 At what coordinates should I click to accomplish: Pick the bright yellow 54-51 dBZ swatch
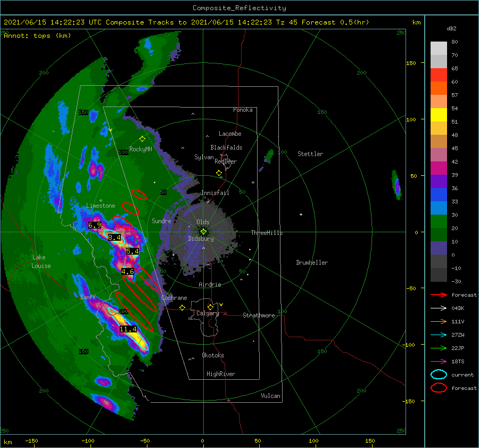(439, 115)
